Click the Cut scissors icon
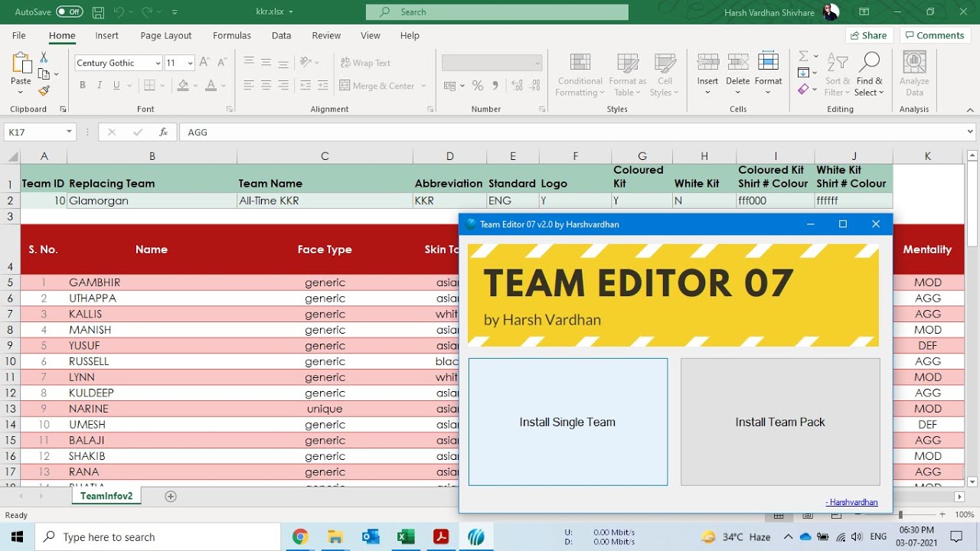Viewport: 980px width, 551px height. pos(44,58)
